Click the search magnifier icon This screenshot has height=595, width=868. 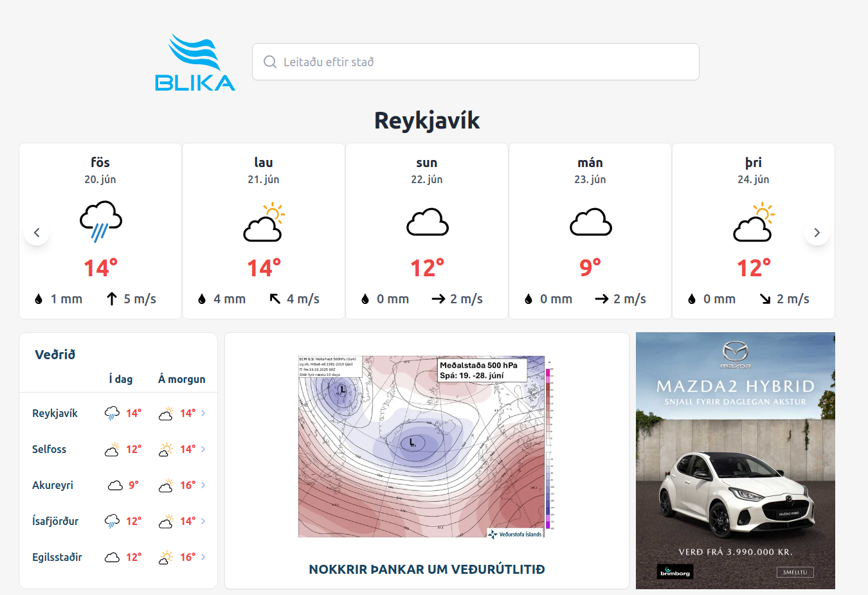click(x=269, y=61)
